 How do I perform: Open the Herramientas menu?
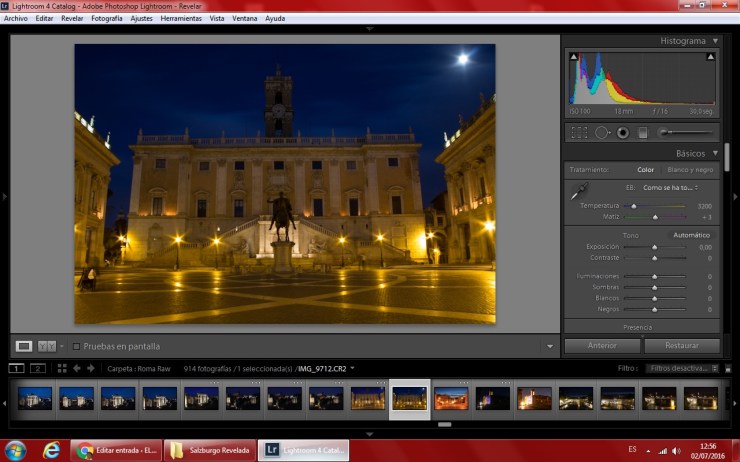181,18
